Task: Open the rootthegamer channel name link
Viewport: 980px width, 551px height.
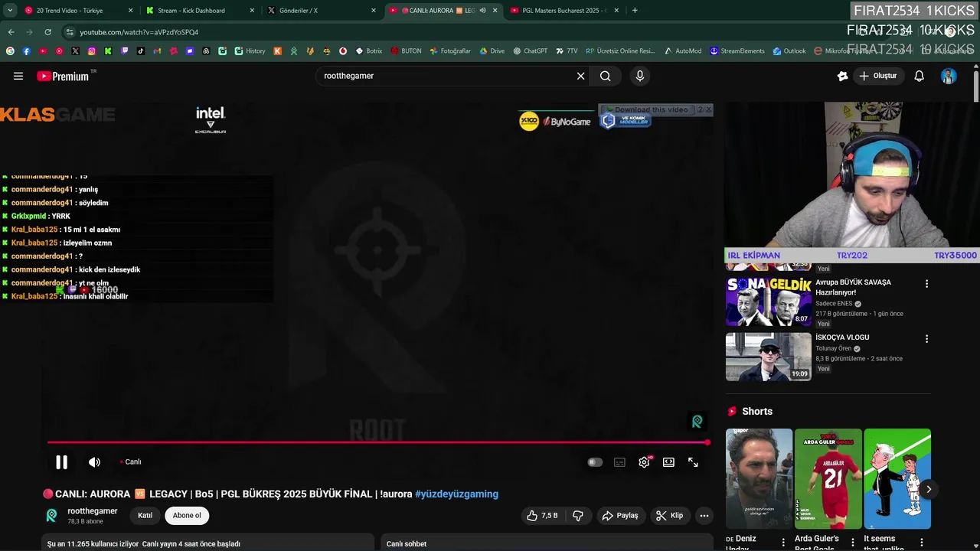Action: coord(93,511)
